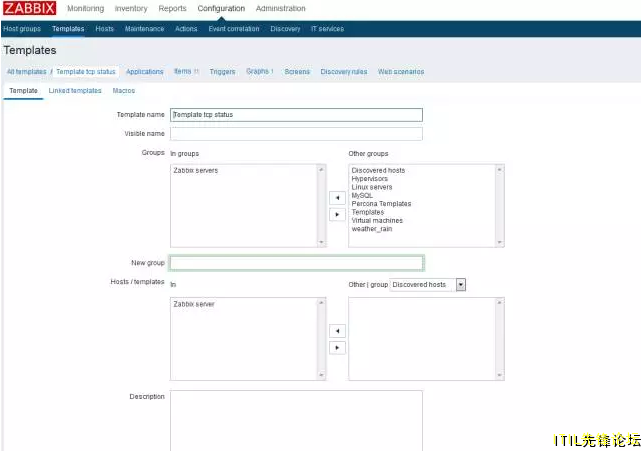The height and width of the screenshot is (451, 641).
Task: Select Zabbix servers in In groups
Action: click(x=195, y=170)
